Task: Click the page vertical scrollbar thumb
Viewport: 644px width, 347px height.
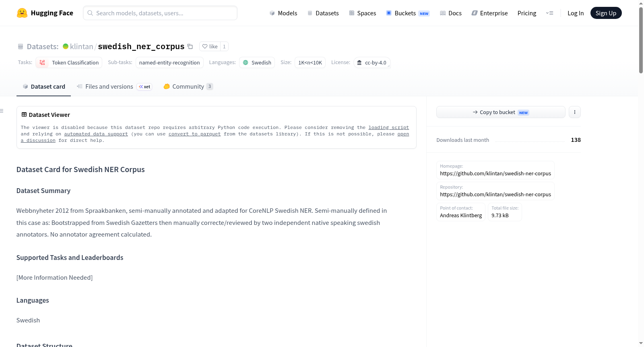Action: pos(641,40)
